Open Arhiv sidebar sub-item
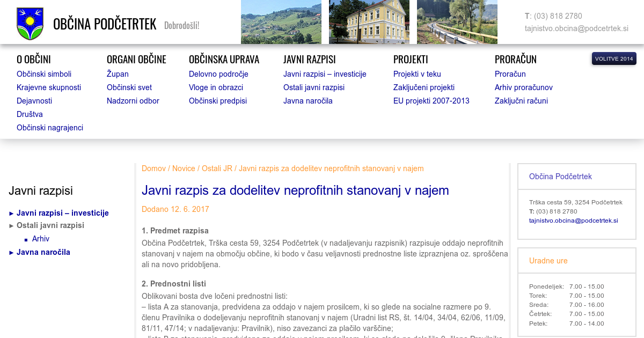Viewport: 644px width, 338px height. pyautogui.click(x=41, y=239)
